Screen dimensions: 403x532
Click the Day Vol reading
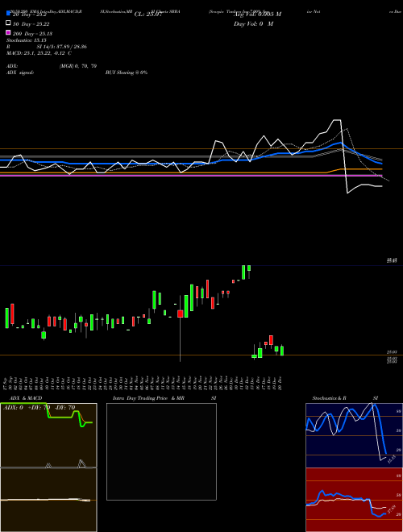tap(253, 23)
